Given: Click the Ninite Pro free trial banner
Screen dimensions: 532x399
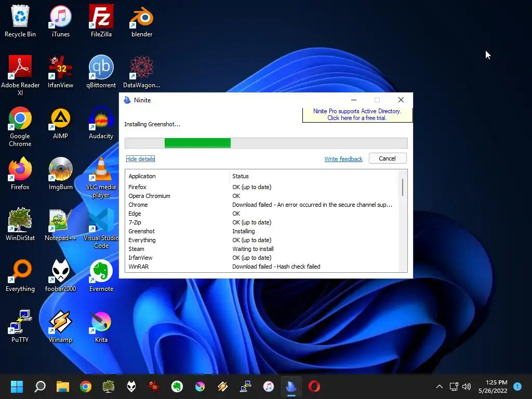Looking at the screenshot, I should [357, 115].
